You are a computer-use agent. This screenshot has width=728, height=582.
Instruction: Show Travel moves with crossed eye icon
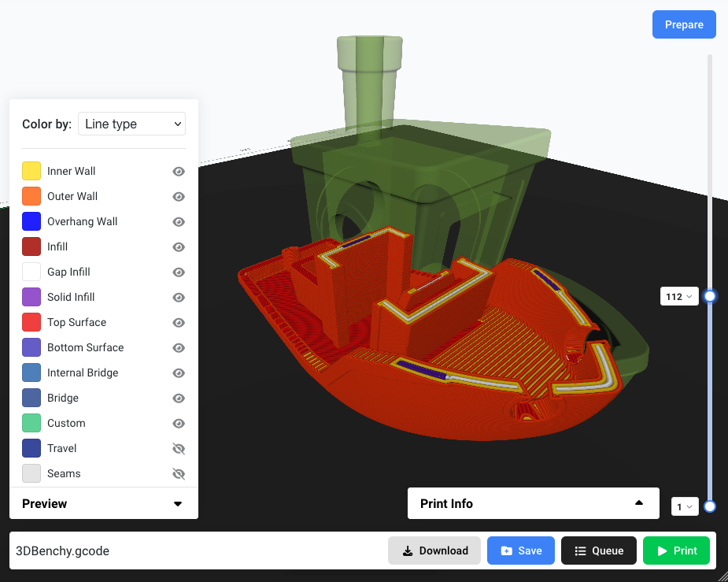coord(179,449)
